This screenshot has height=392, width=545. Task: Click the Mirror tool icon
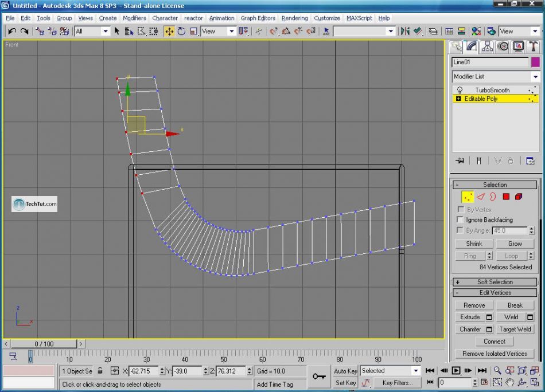[x=405, y=32]
